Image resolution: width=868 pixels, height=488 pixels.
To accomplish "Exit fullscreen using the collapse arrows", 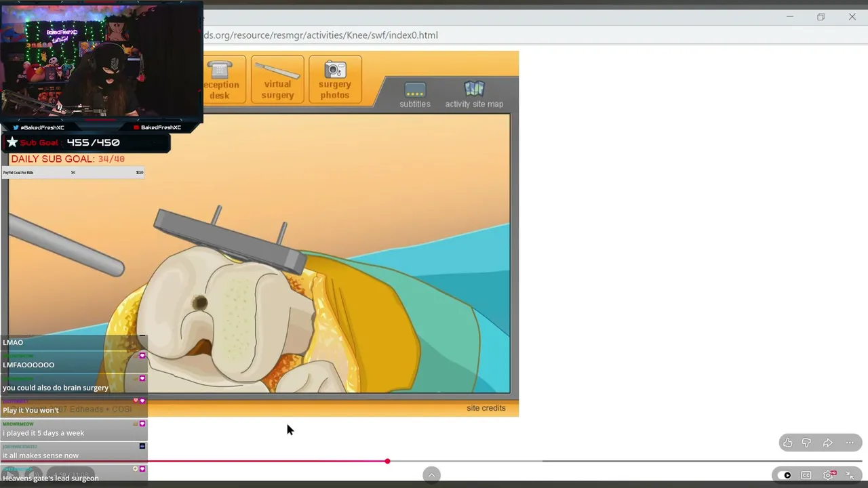I will (850, 475).
